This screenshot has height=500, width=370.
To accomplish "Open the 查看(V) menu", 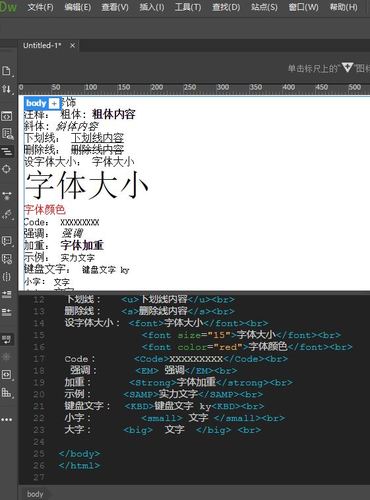I will (114, 7).
